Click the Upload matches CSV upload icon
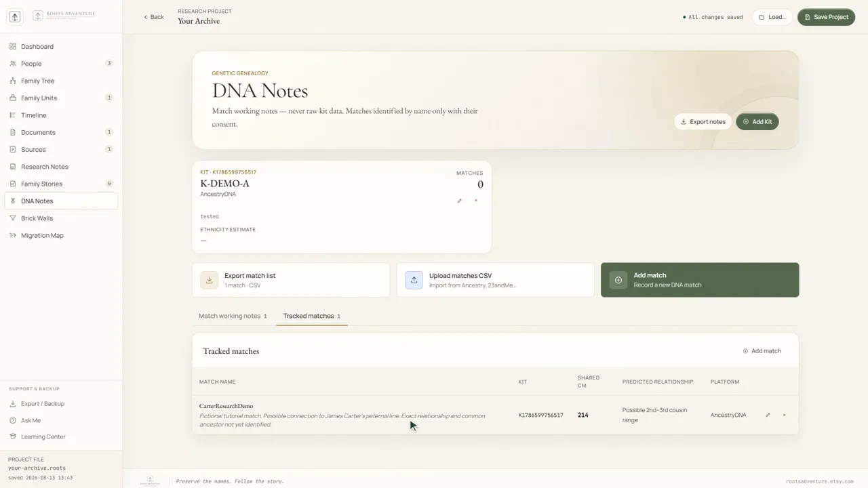 click(414, 280)
